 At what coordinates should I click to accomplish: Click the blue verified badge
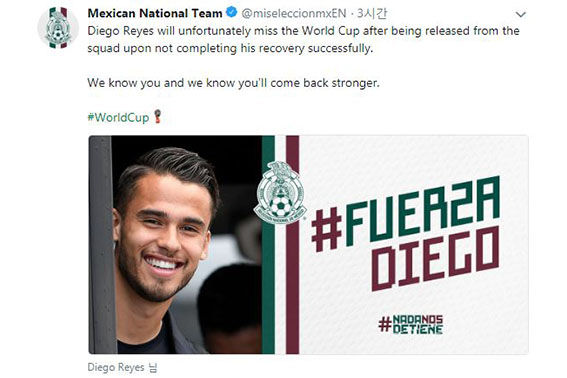pyautogui.click(x=231, y=13)
